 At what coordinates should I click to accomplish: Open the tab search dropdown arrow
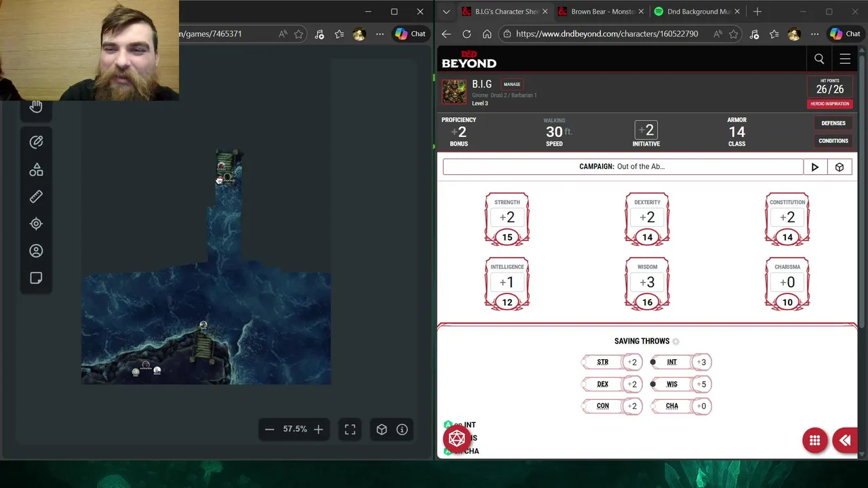coord(446,12)
